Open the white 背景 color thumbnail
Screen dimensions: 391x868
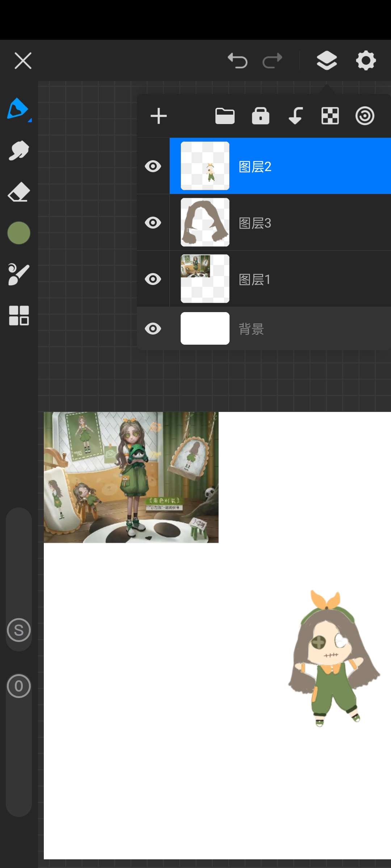pos(205,328)
